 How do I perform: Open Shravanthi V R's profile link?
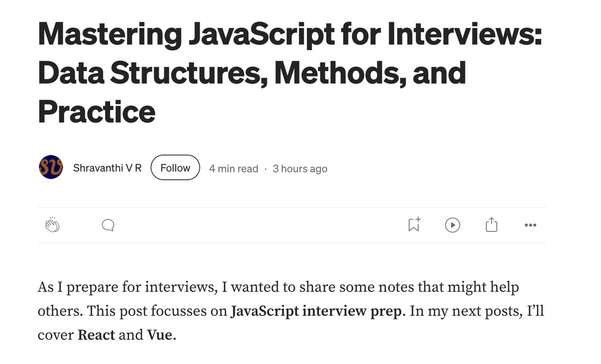pyautogui.click(x=107, y=168)
